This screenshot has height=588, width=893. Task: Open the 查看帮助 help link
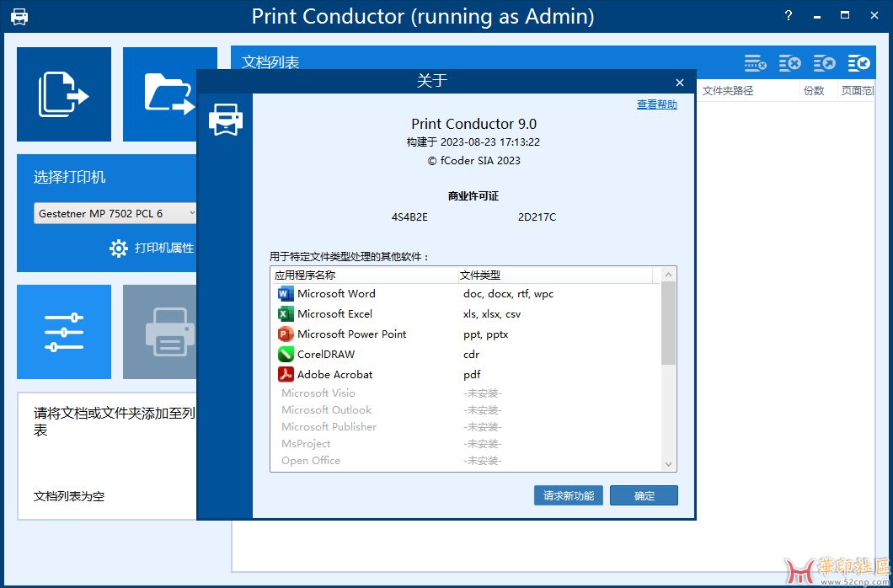(656, 104)
